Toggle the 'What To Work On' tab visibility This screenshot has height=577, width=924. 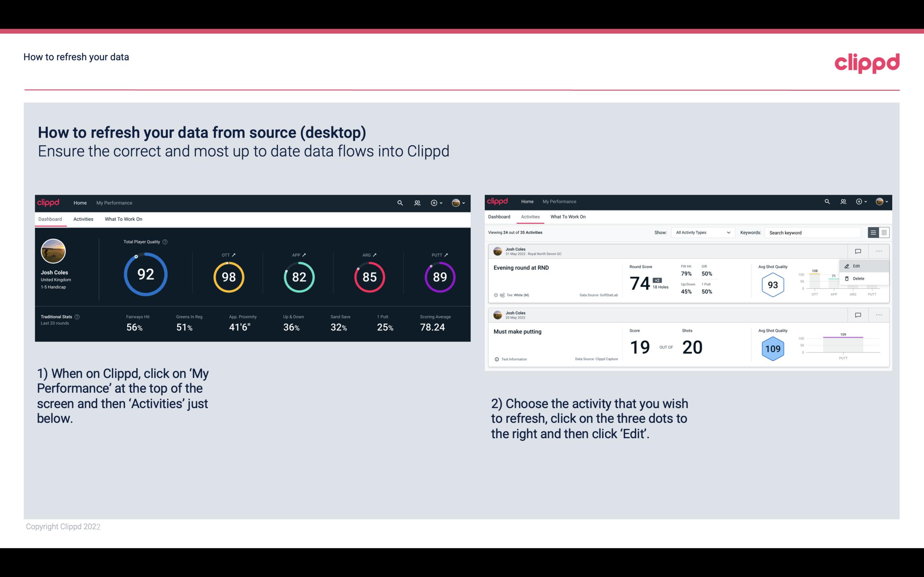point(123,218)
